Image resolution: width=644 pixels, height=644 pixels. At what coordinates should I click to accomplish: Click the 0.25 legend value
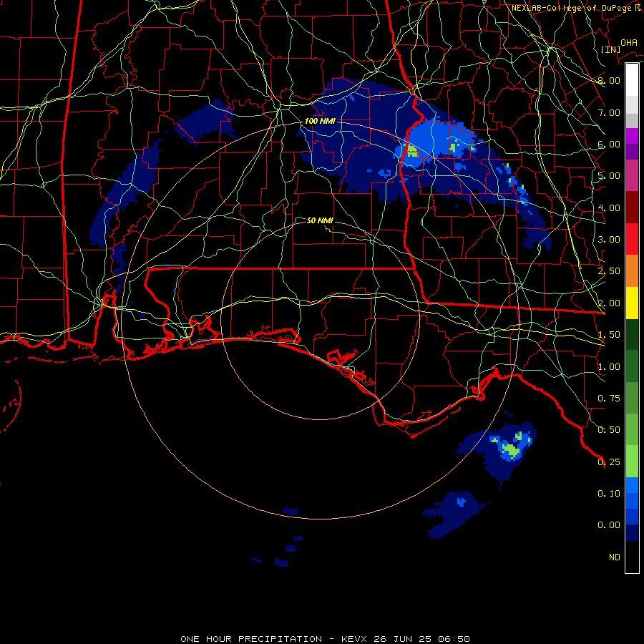coord(609,462)
